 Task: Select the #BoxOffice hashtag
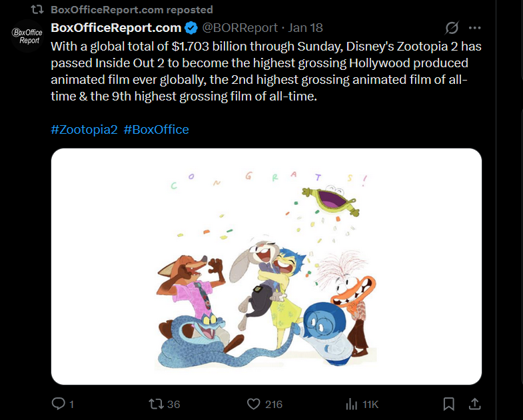(157, 129)
